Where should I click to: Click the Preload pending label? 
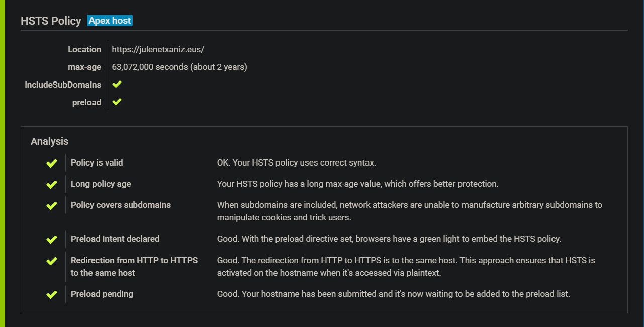pyautogui.click(x=102, y=294)
